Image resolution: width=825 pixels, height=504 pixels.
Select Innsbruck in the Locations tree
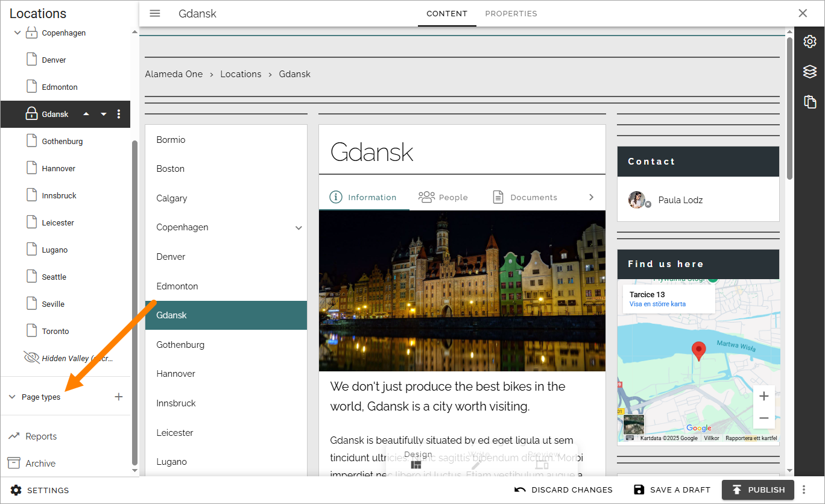click(59, 195)
